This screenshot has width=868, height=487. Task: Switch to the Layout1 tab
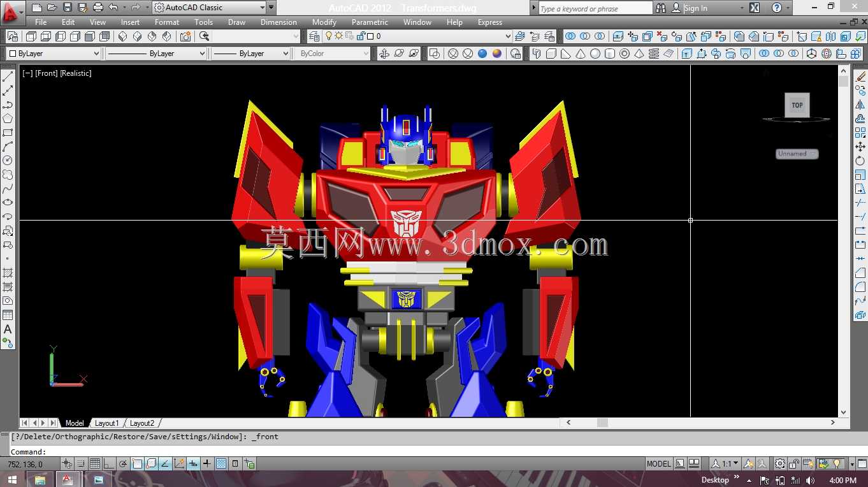pos(106,423)
